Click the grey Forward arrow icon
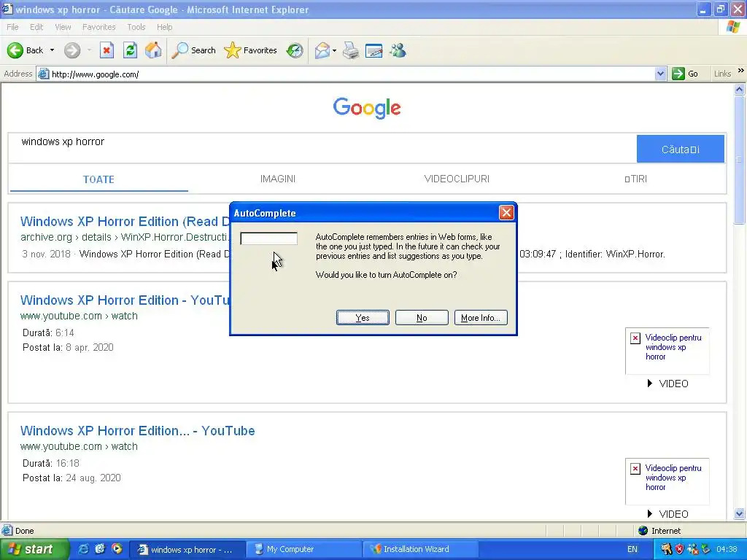Image resolution: width=747 pixels, height=560 pixels. pos(72,50)
